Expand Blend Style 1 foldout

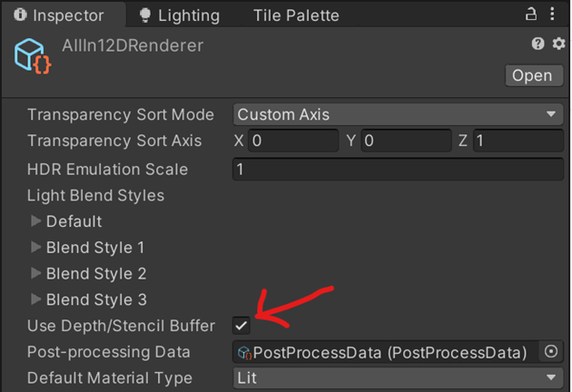(35, 247)
